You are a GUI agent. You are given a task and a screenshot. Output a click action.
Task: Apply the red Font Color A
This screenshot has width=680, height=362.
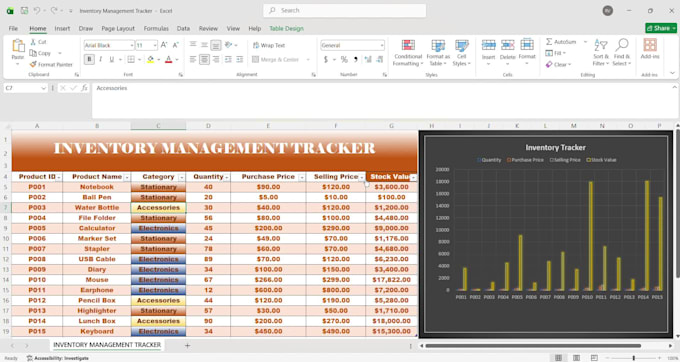point(169,59)
